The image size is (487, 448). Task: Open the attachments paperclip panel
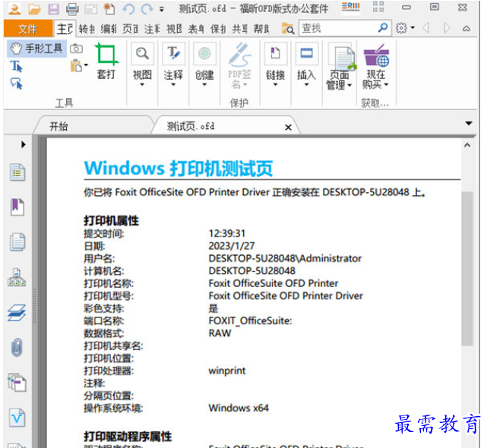17,347
